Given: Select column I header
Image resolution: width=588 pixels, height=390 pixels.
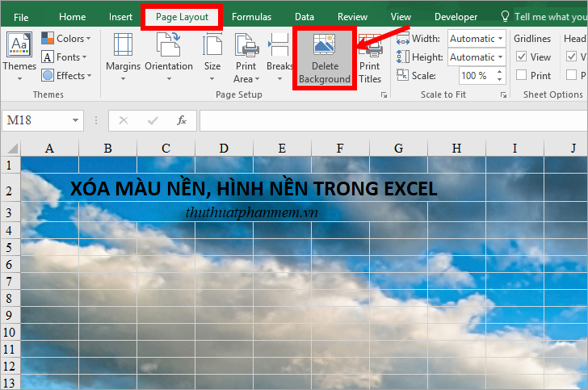Looking at the screenshot, I should 514,148.
